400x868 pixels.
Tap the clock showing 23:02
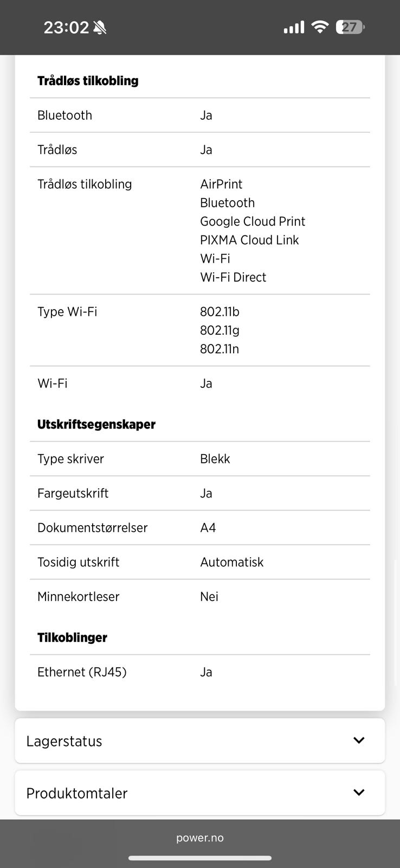[66, 28]
